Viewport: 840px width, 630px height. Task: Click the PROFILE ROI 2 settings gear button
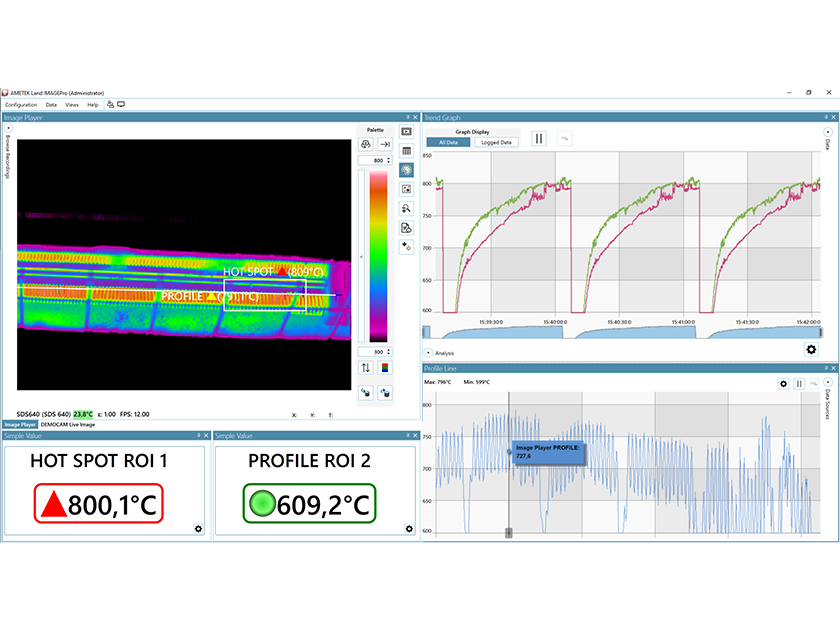409,529
